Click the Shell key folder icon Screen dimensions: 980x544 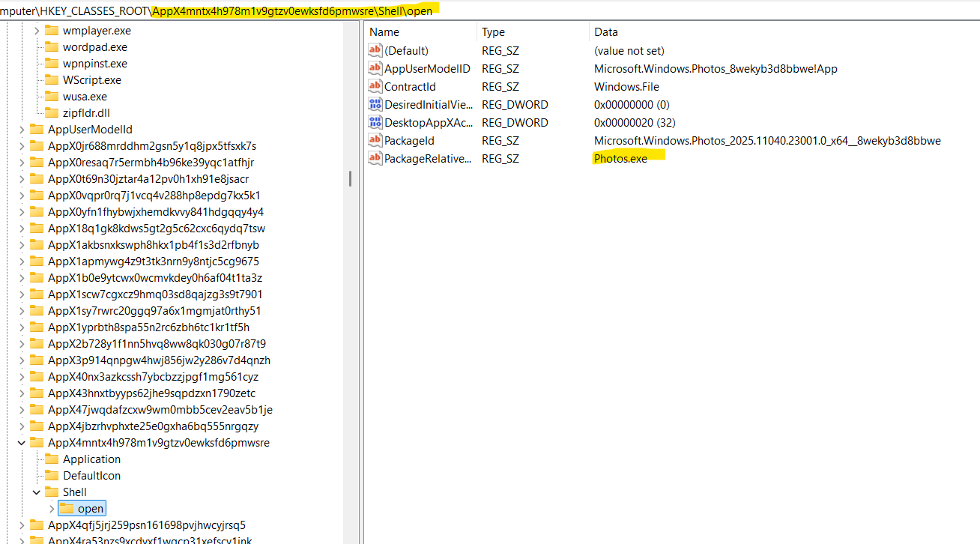coord(52,492)
